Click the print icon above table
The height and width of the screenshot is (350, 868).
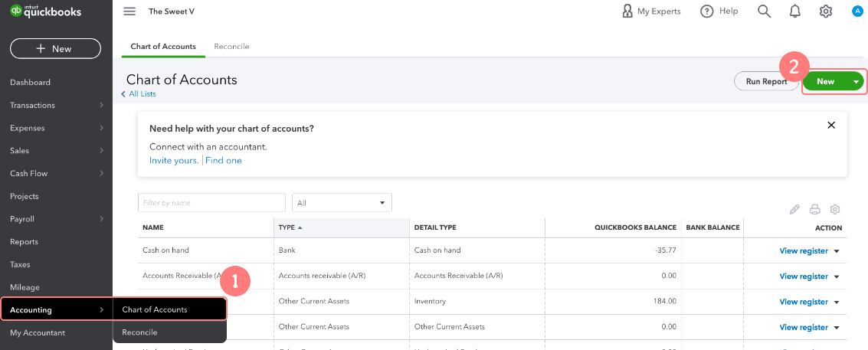[815, 209]
